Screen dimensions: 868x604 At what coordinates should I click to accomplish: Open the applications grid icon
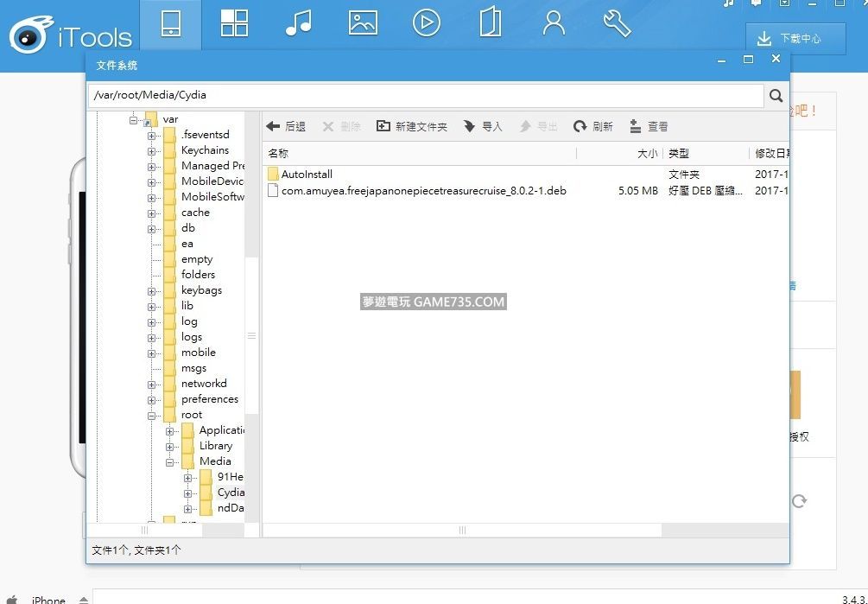(x=234, y=23)
